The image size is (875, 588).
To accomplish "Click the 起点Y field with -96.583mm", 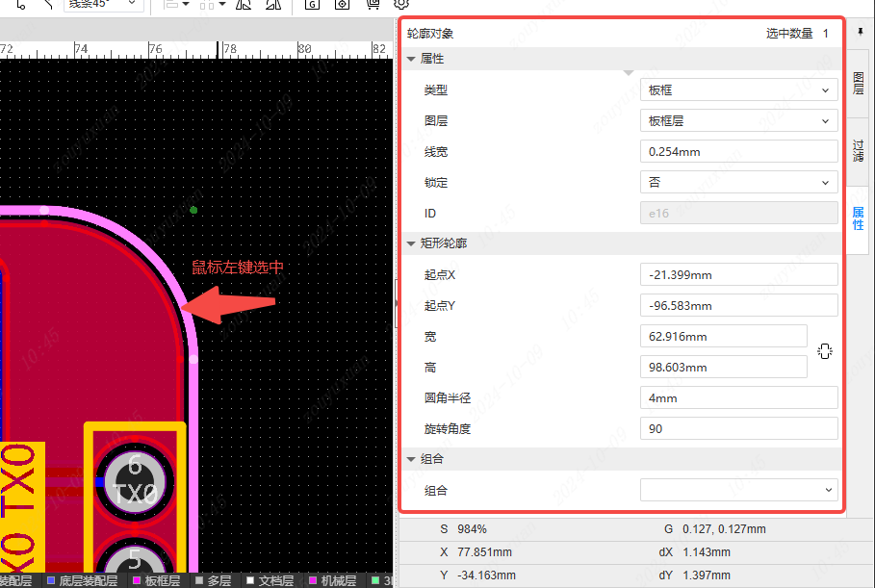I will point(739,305).
